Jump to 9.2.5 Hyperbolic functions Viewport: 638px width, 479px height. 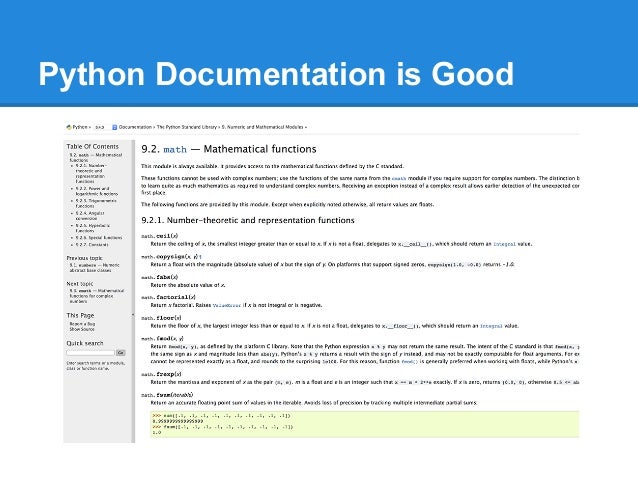(x=93, y=227)
